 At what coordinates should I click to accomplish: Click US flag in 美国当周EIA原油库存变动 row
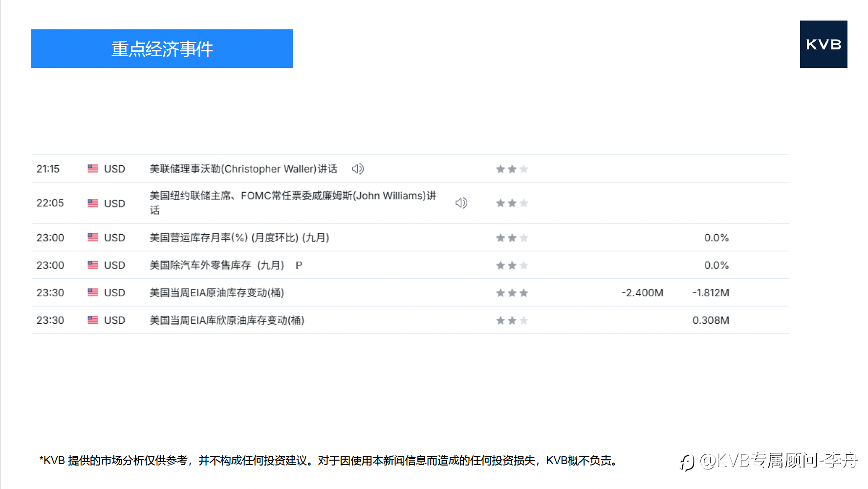click(93, 292)
